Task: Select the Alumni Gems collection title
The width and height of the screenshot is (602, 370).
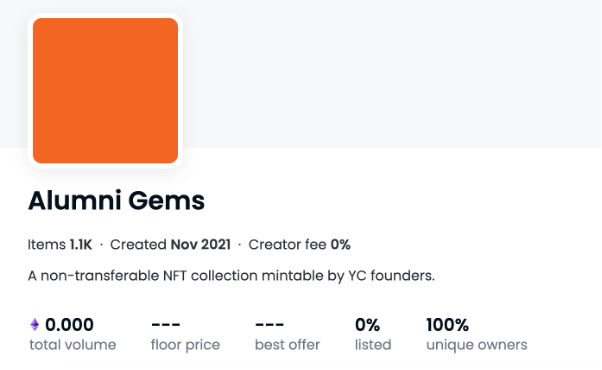Action: coord(116,200)
